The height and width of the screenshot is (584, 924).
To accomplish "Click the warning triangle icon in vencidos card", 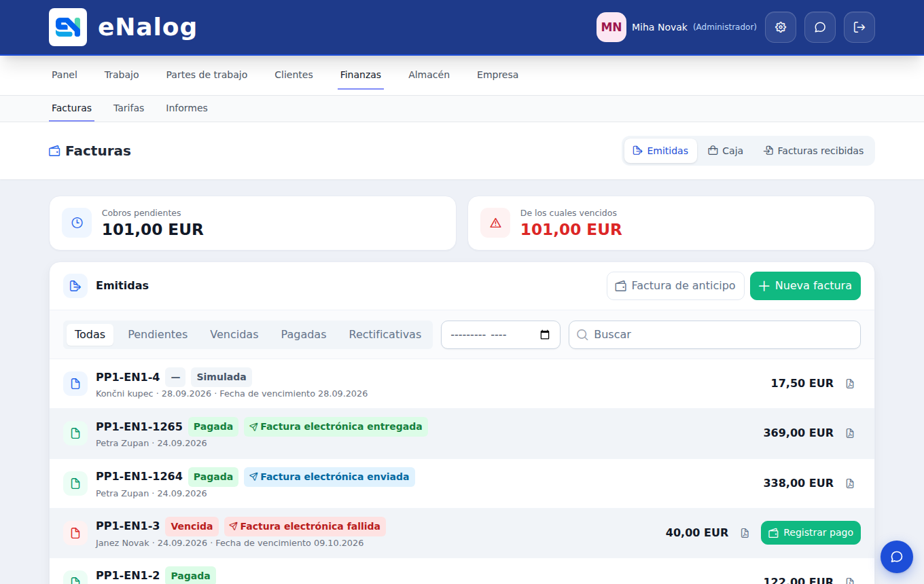I will pos(495,223).
